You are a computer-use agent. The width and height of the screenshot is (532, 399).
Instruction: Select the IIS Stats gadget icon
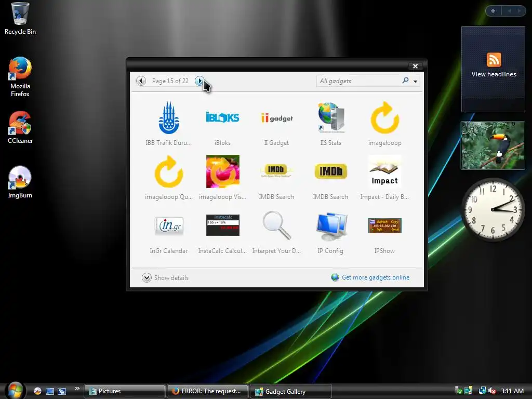coord(331,117)
